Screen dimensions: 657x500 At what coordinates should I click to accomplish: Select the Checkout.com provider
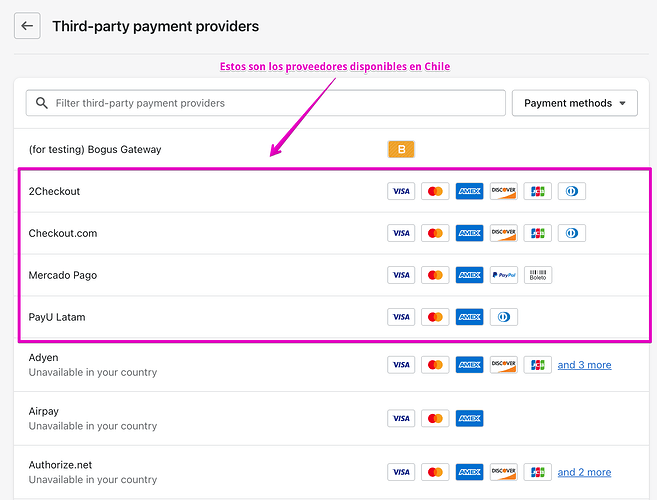pyautogui.click(x=63, y=233)
